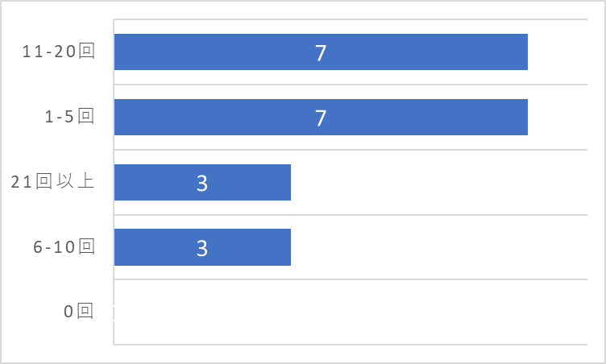
Task: Select the 11-20回 axis label
Action: [58, 52]
